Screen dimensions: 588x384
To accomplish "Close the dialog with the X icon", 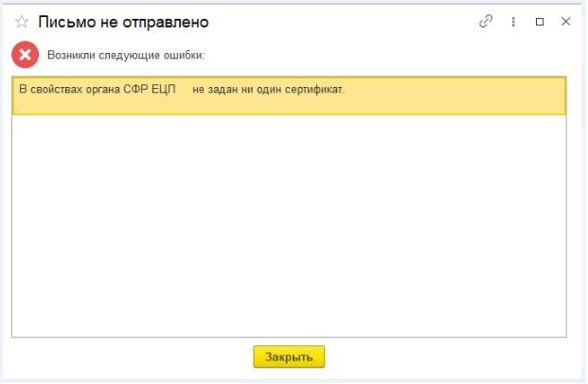I will 566,21.
